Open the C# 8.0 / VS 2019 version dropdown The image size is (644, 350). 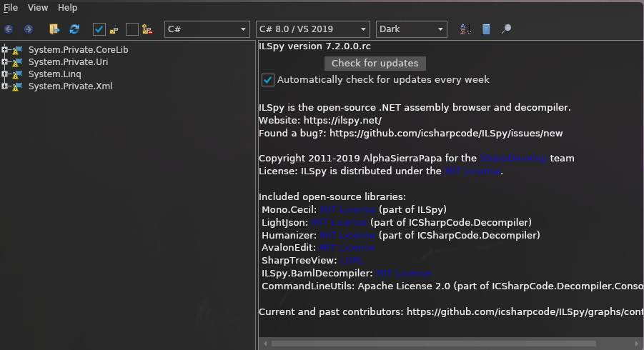point(312,29)
